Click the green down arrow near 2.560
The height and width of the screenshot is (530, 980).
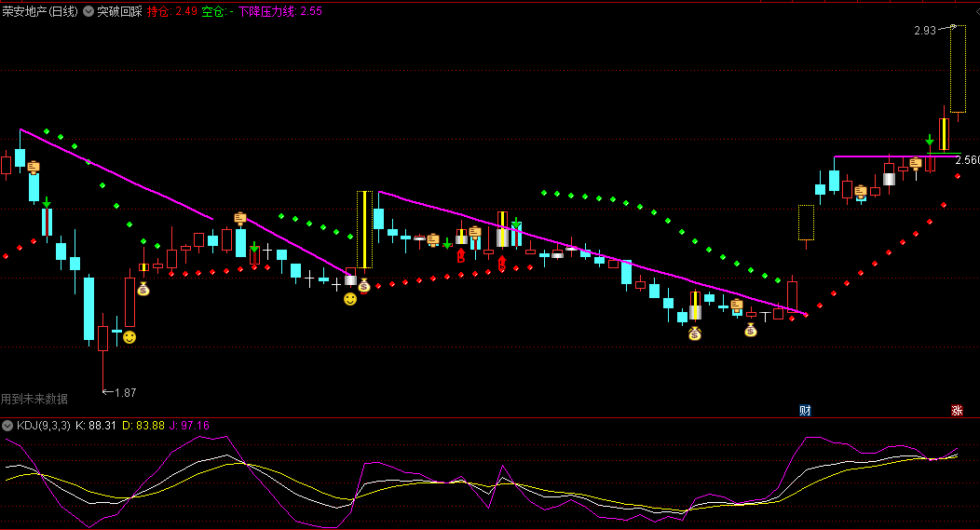929,141
